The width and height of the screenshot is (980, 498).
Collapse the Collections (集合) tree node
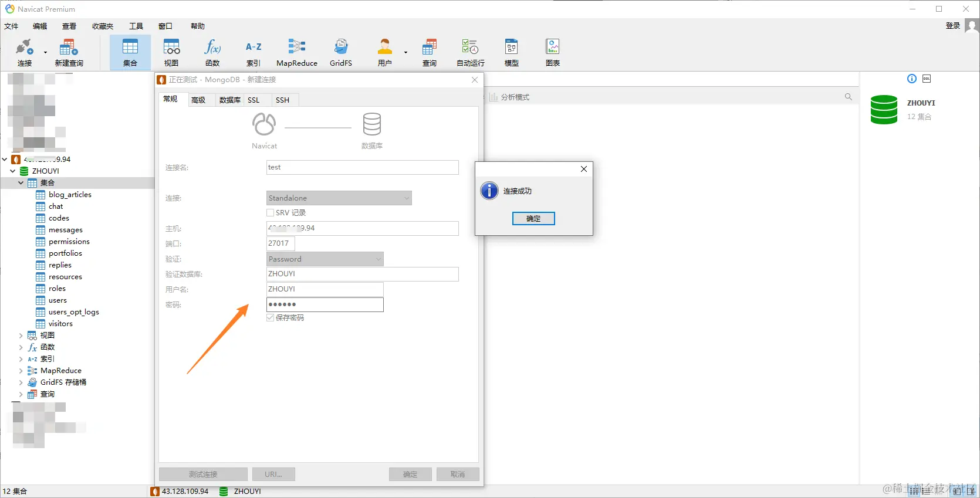point(21,183)
